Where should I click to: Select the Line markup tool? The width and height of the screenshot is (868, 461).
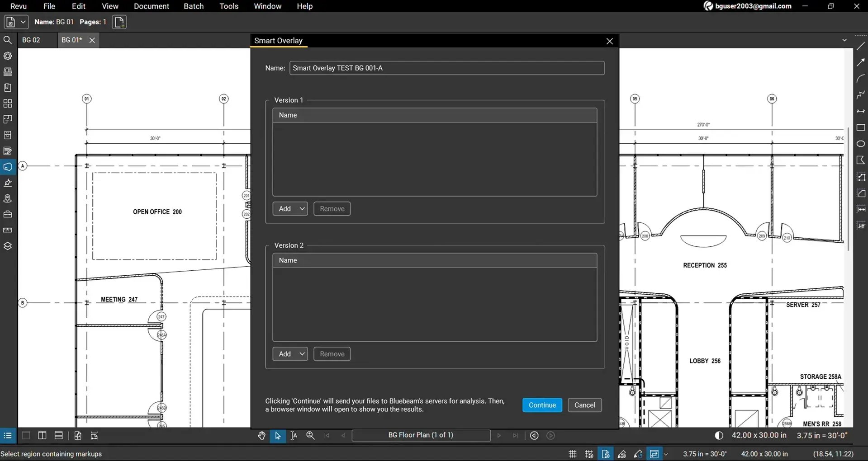click(x=861, y=46)
